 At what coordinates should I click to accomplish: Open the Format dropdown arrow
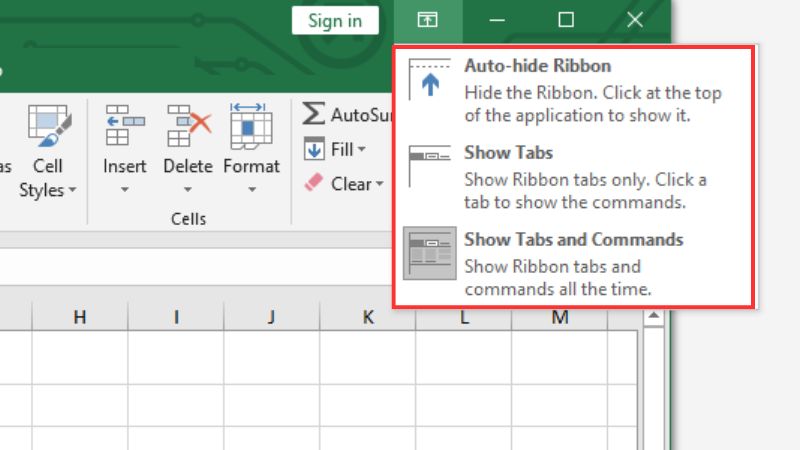[251, 188]
